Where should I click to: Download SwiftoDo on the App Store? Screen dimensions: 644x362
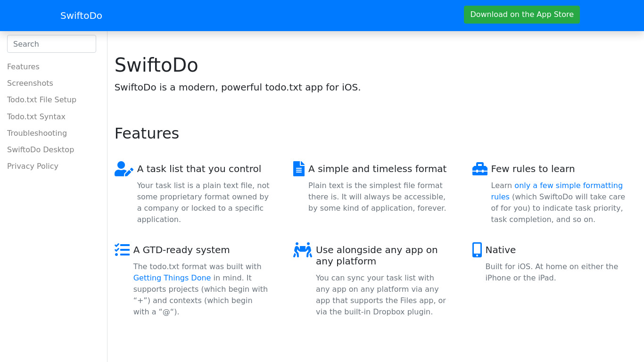[522, 15]
